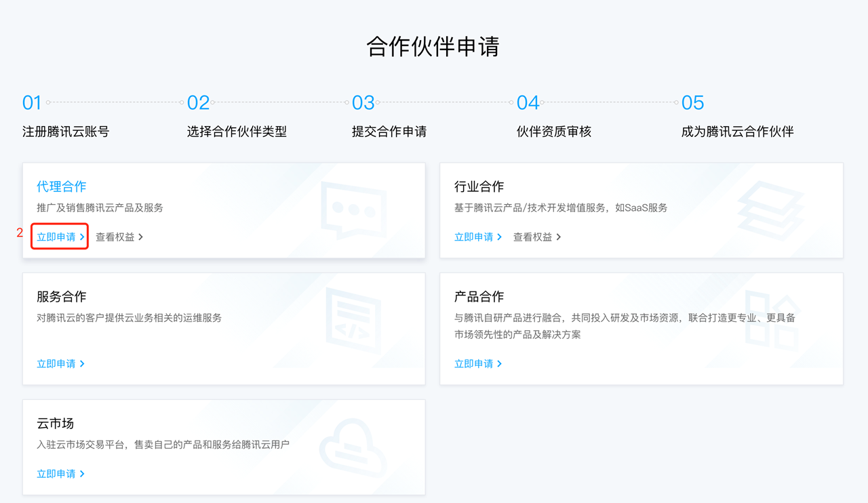Click the 云市场 入驻云市场交易平台 description
This screenshot has height=503, width=868.
point(163,445)
